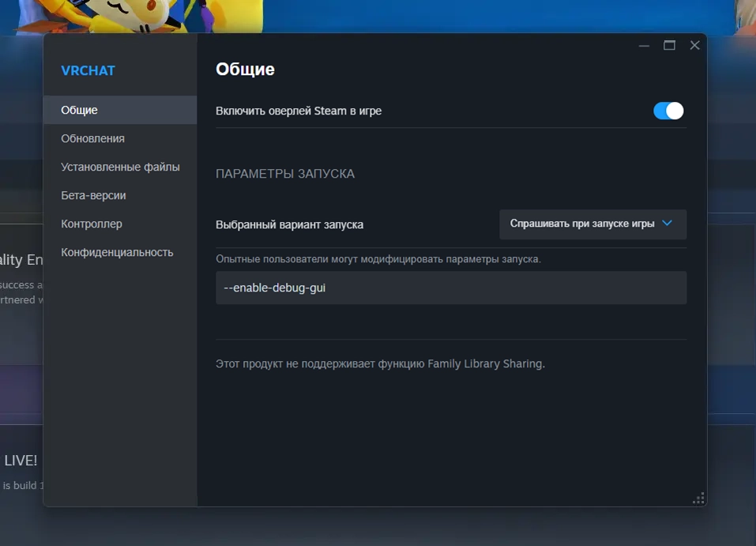Toggle the Steam overlay switch off
This screenshot has width=756, height=546.
668,111
